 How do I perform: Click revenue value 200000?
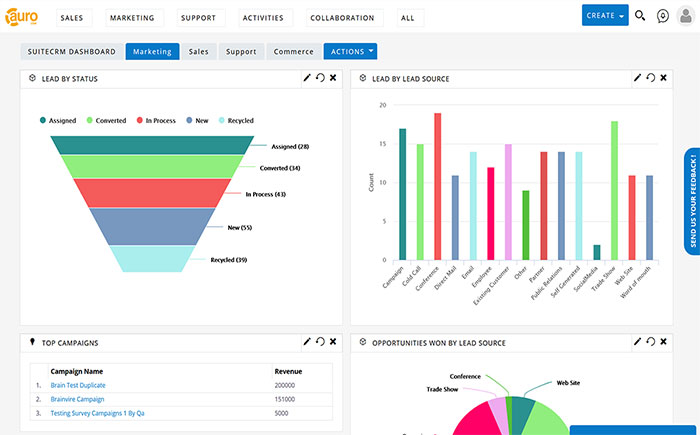pyautogui.click(x=285, y=385)
